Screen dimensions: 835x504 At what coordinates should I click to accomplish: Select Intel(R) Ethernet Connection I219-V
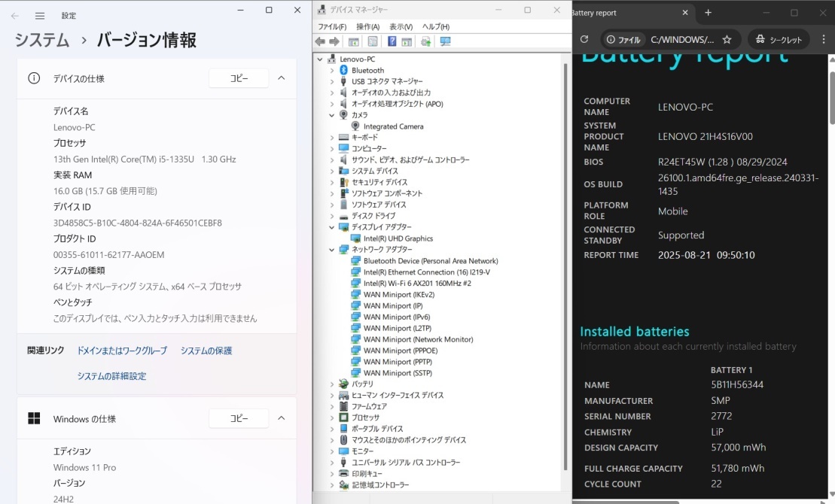427,272
